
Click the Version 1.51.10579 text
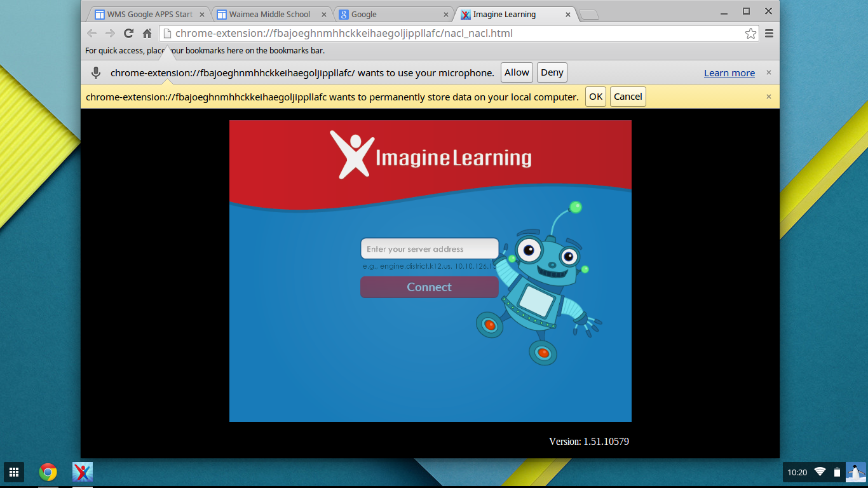(589, 441)
